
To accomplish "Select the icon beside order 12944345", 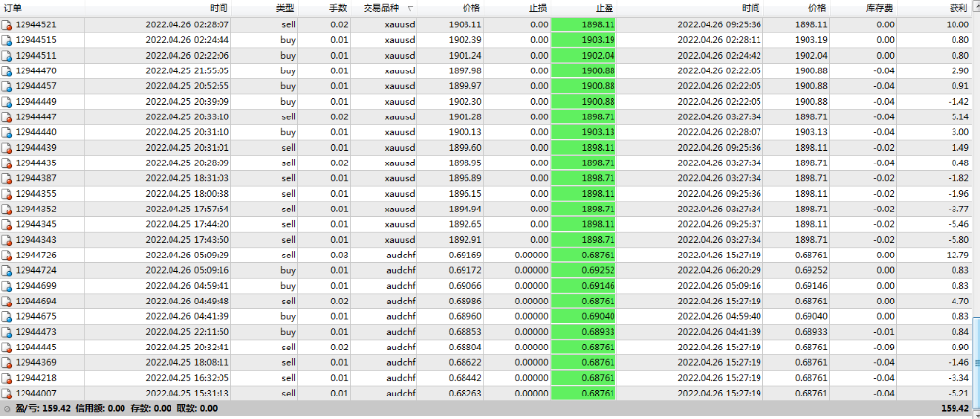I will tap(6, 225).
